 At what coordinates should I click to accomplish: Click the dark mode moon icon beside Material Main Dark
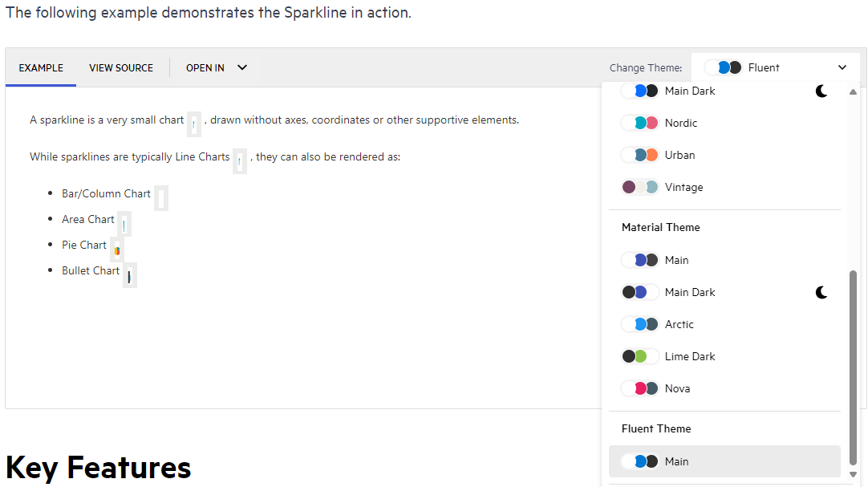[x=821, y=293]
